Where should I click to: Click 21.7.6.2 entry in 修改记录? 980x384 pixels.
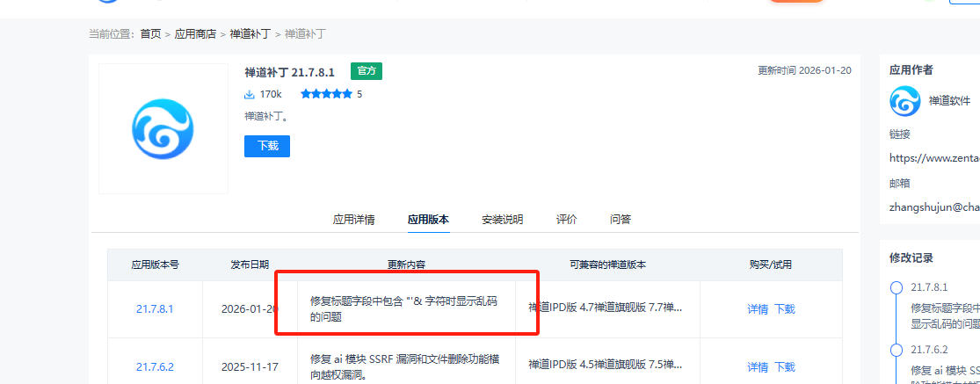929,350
